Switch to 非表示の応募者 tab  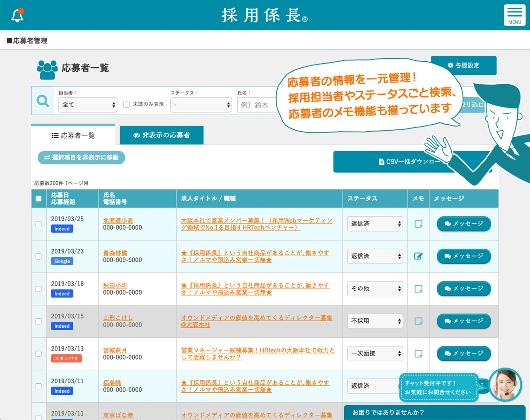point(161,135)
